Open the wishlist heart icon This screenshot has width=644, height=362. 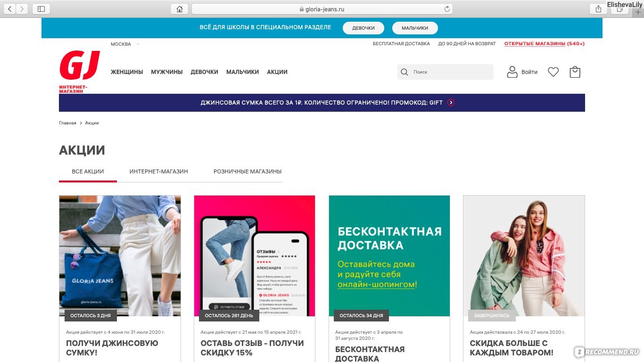coord(553,72)
